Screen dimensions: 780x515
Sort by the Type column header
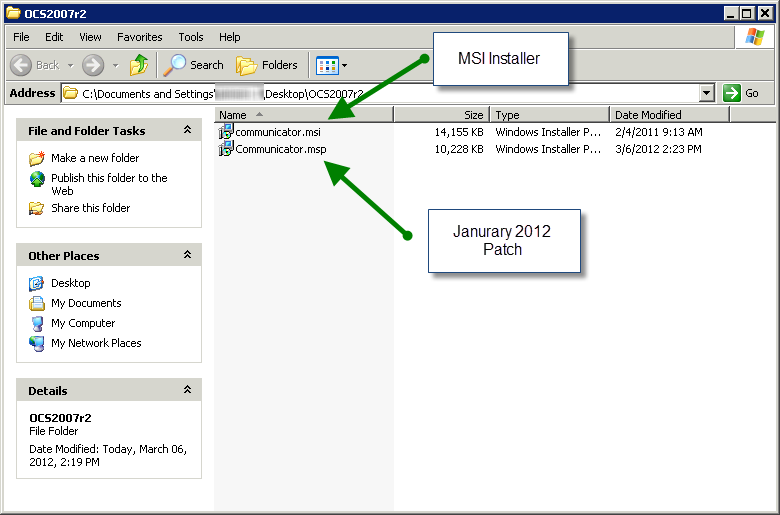click(x=550, y=115)
